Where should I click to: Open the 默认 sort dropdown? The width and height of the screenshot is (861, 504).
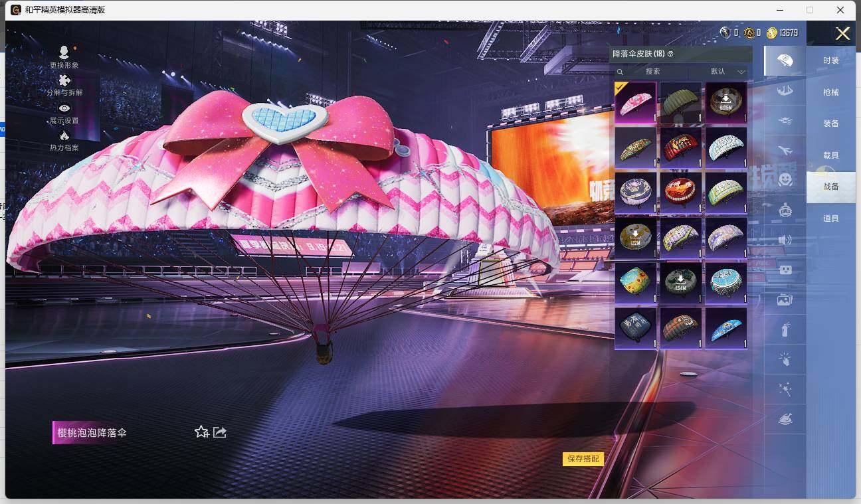[727, 72]
